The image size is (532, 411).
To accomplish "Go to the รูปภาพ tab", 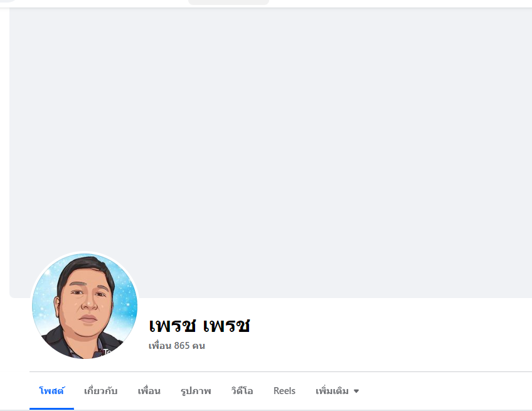I will (x=196, y=391).
